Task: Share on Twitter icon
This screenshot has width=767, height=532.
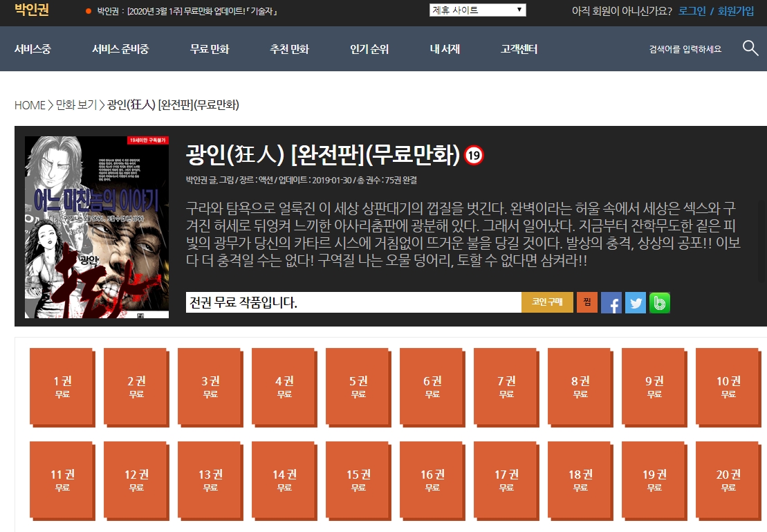Action: [636, 302]
